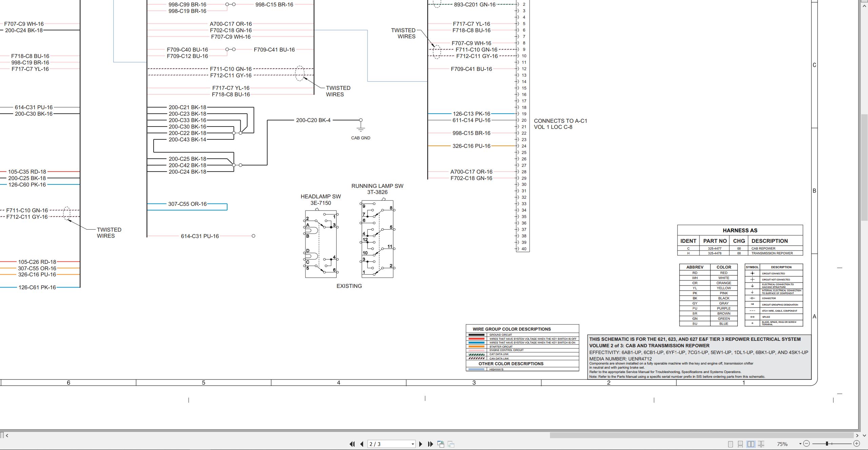The image size is (868, 450).
Task: Click the 126-C61 PK-16 wire label
Action: pyautogui.click(x=37, y=287)
